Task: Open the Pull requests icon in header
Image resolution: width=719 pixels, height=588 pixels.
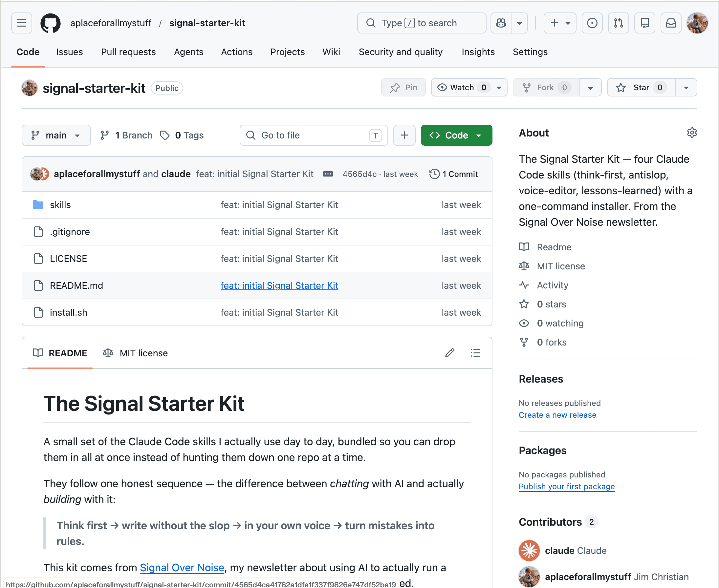Action: click(x=618, y=23)
